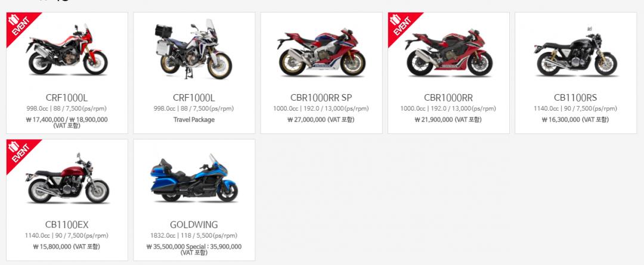Screen dimensions: 644x265
Task: Open the maroon CB1100EX motorcycle image
Action: (x=67, y=179)
